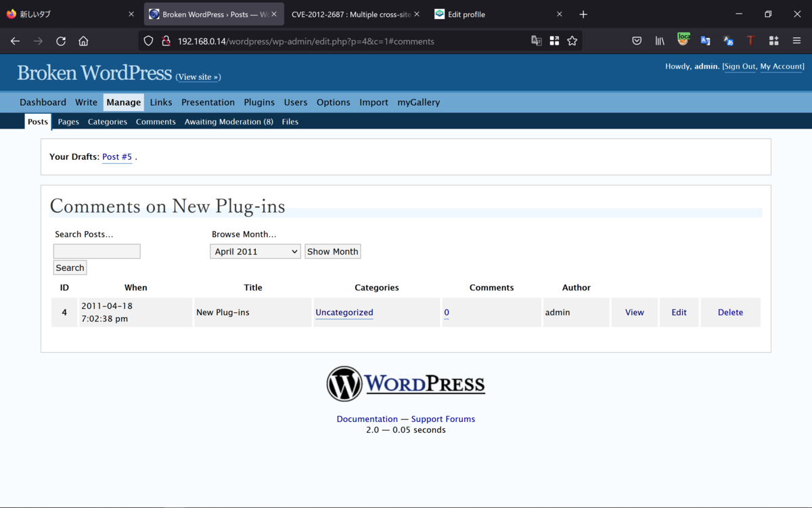812x508 pixels.
Task: Open the Users menu
Action: pyautogui.click(x=296, y=102)
